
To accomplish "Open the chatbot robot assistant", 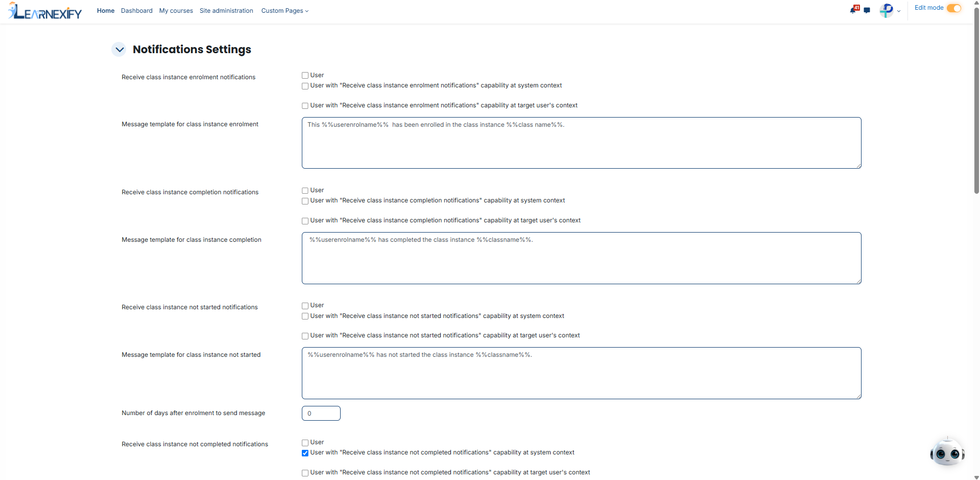I will click(947, 452).
